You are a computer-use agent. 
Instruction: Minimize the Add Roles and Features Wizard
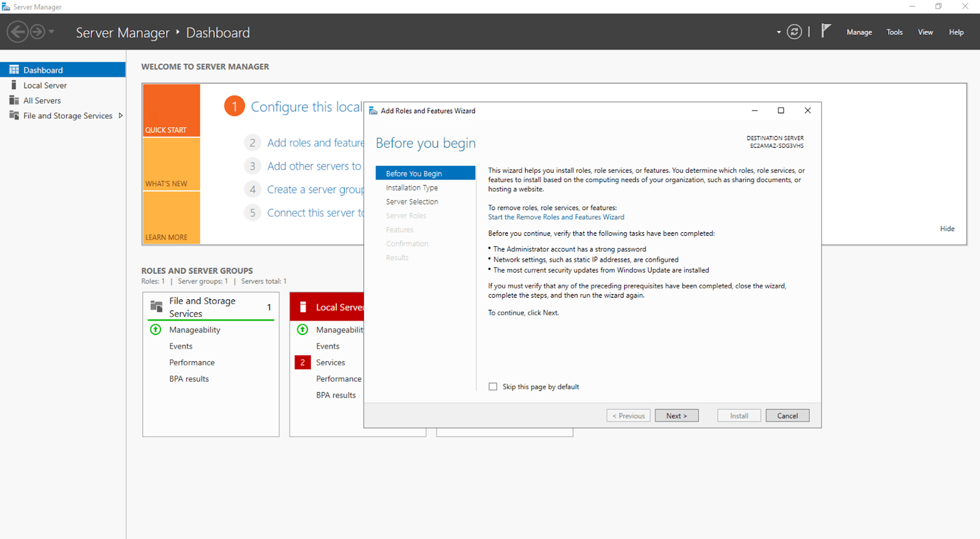(x=755, y=110)
